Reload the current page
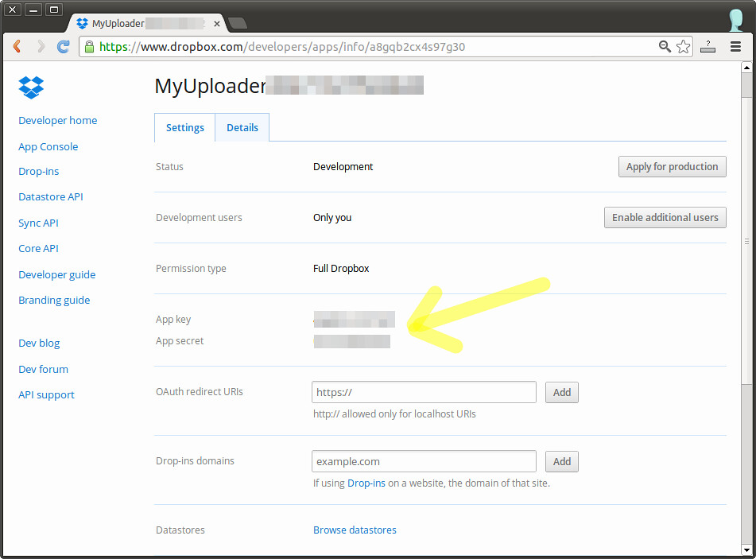This screenshot has width=756, height=559. 63,46
